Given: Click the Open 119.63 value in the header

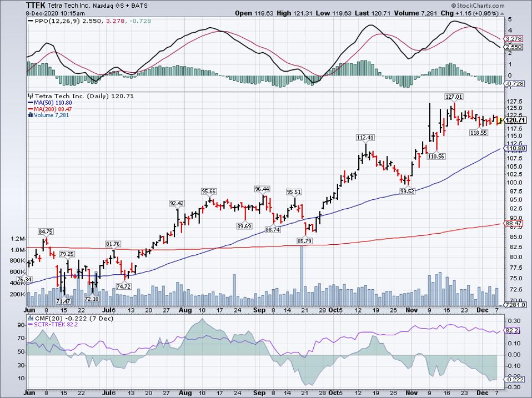Looking at the screenshot, I should (x=255, y=13).
